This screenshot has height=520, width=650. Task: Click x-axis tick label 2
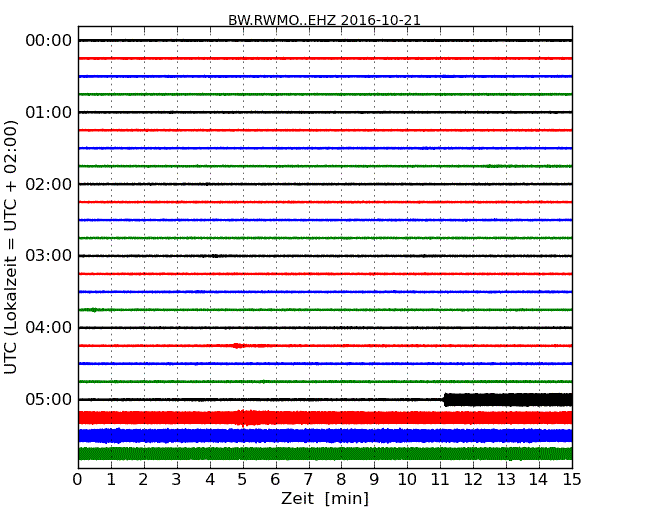pyautogui.click(x=143, y=480)
